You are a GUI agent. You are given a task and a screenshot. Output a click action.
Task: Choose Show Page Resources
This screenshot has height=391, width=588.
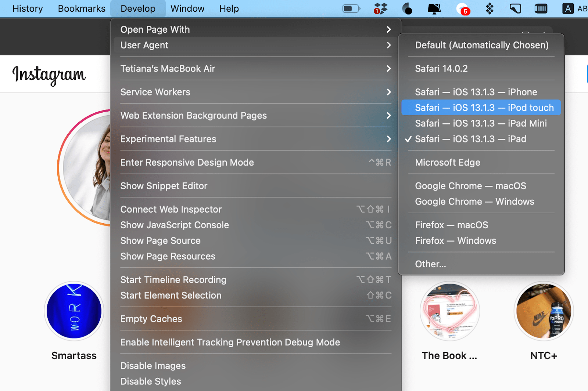256,256
